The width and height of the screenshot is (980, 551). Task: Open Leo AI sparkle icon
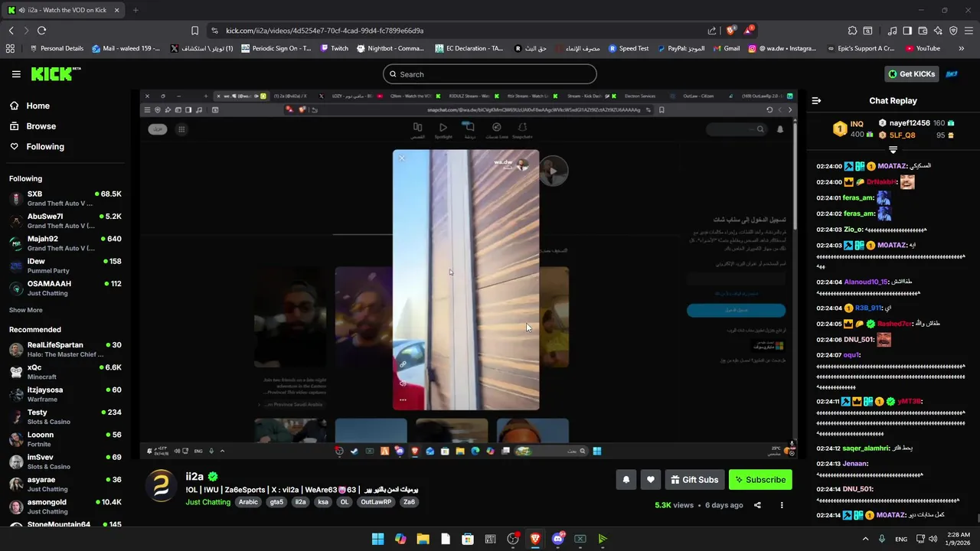tap(938, 31)
